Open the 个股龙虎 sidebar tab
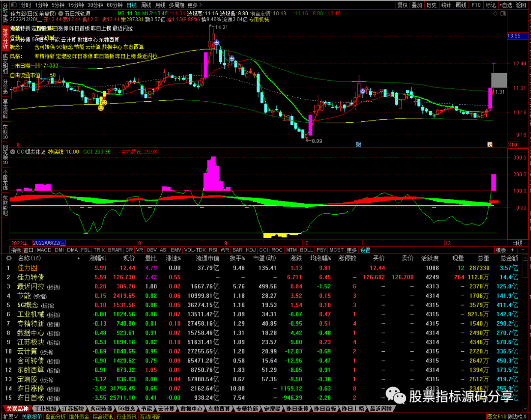 point(5,180)
